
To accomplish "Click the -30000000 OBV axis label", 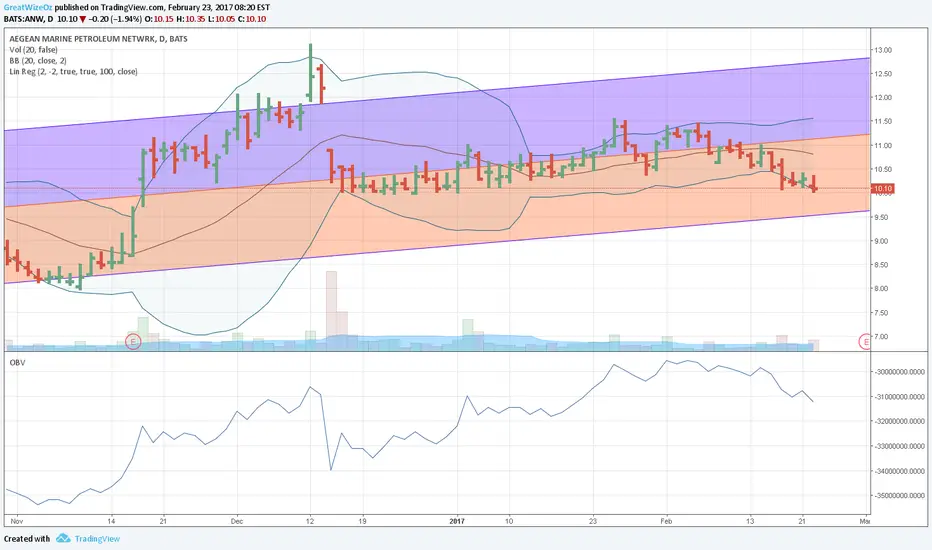I will pos(900,372).
